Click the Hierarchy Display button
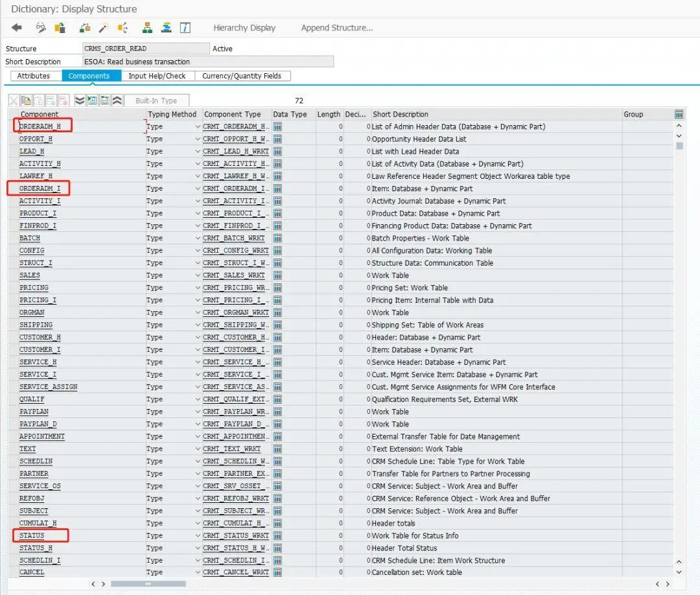 coord(244,28)
